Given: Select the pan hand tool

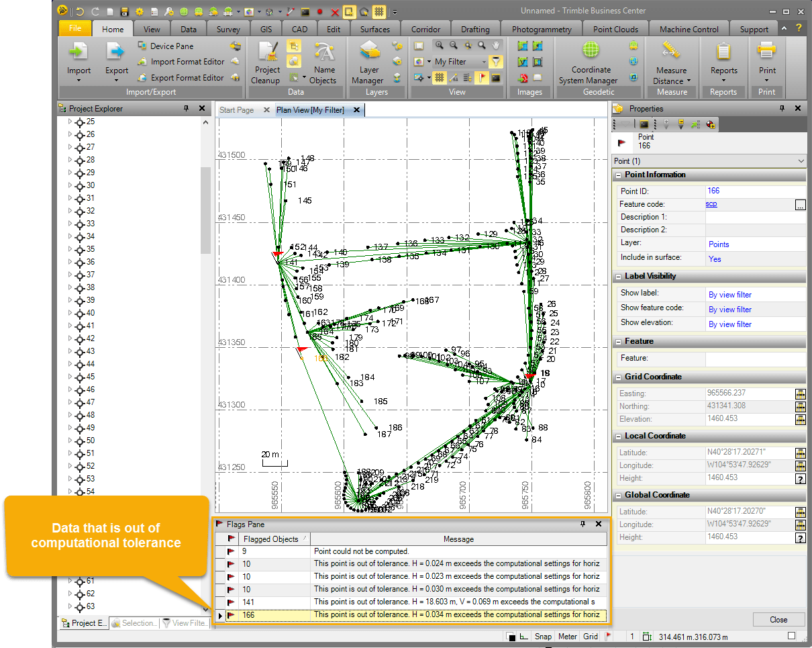Looking at the screenshot, I should coord(496,45).
